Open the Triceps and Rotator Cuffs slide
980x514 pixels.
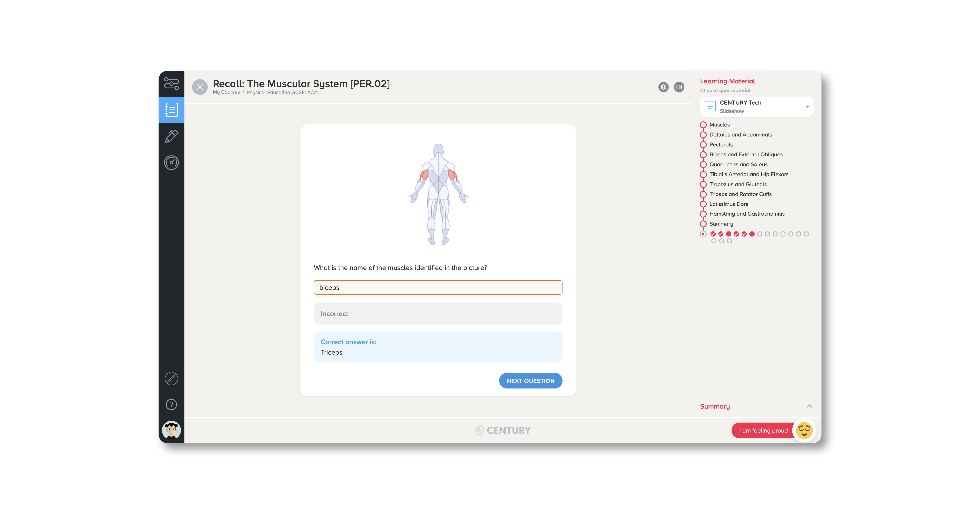(x=740, y=194)
